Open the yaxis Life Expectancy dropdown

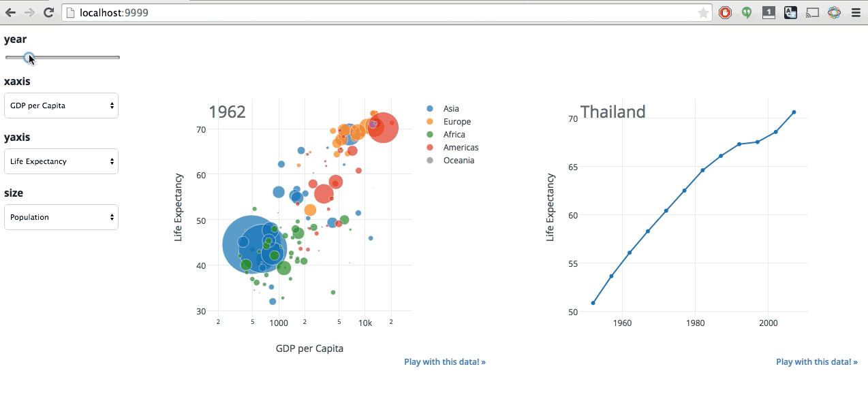[61, 161]
